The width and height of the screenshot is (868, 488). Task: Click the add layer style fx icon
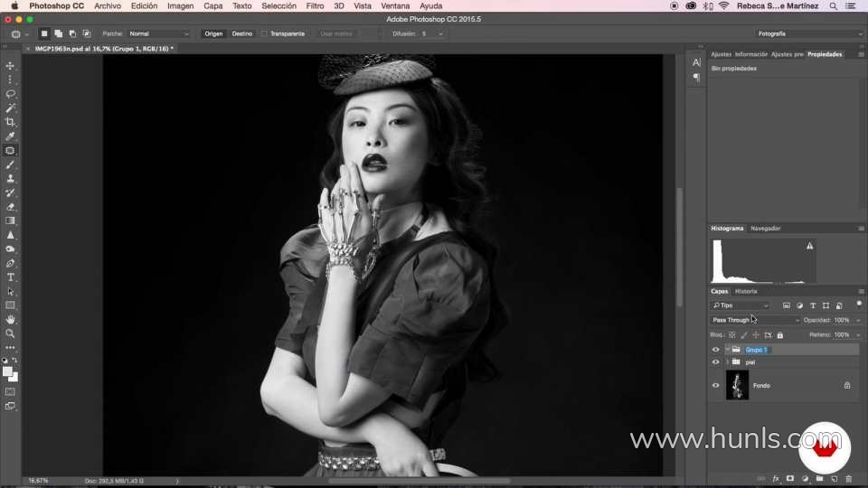tap(776, 479)
